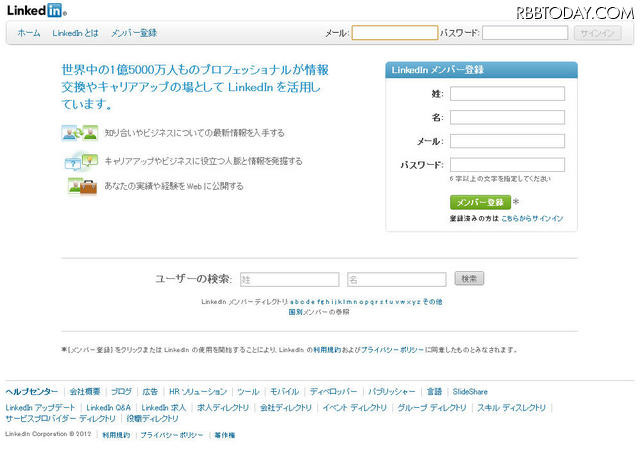Open 利用規約 link in the disclaimer sentence
The height and width of the screenshot is (454, 640).
coord(327,350)
